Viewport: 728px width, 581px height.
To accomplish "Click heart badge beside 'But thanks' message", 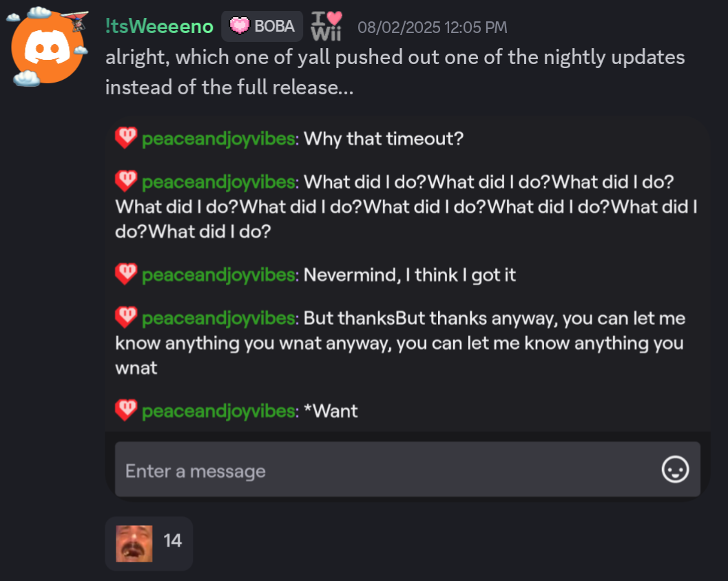I will click(126, 317).
